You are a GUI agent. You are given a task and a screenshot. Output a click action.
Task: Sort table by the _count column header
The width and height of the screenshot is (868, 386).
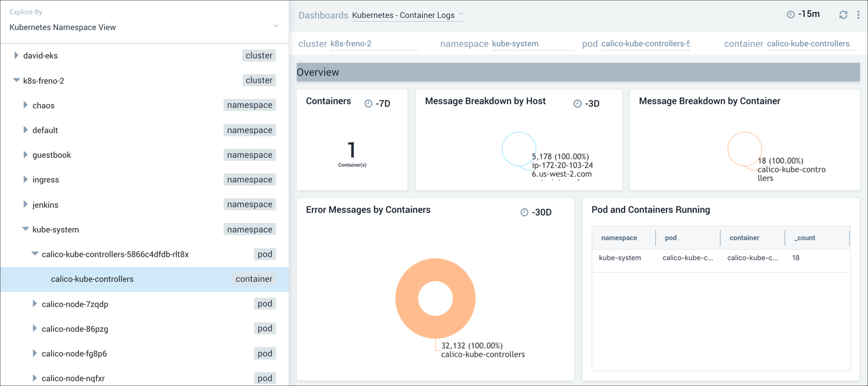coord(804,238)
